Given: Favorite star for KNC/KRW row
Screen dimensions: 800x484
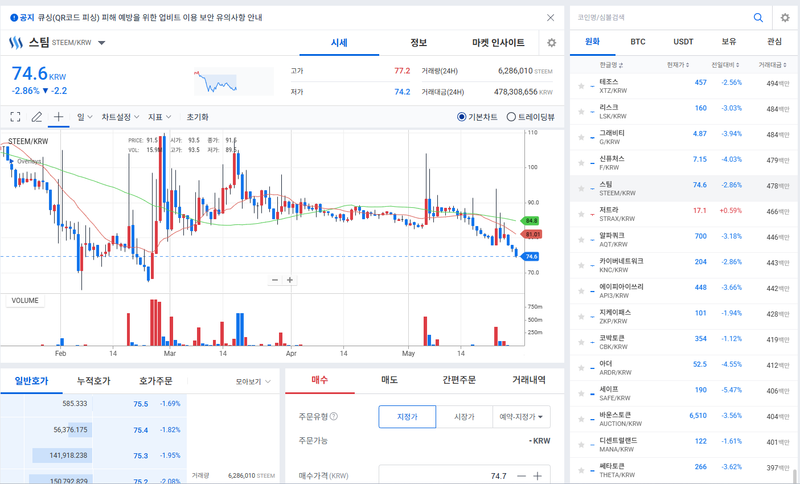Looking at the screenshot, I should [581, 265].
